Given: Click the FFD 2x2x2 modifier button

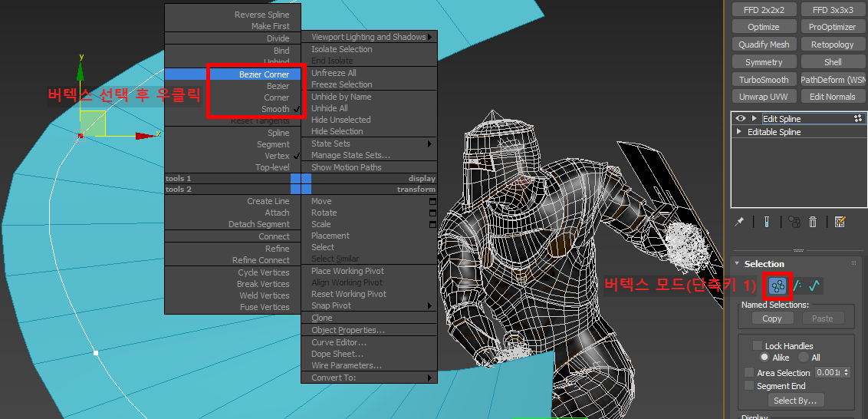Looking at the screenshot, I should (764, 9).
